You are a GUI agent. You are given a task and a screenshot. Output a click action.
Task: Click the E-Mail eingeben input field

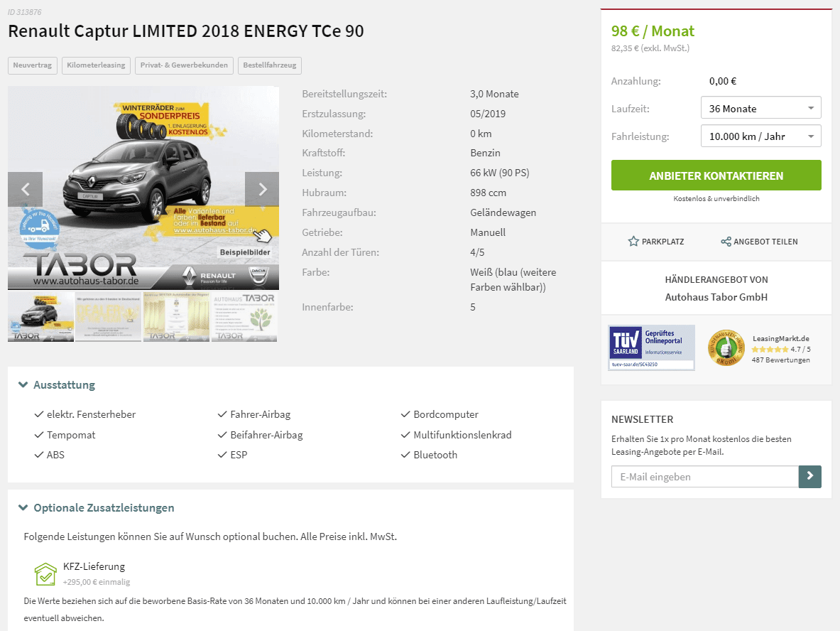[704, 476]
